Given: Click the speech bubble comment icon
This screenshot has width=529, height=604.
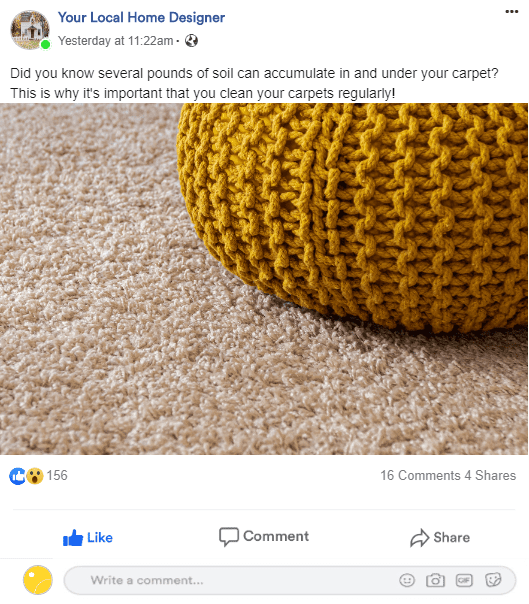Looking at the screenshot, I should (x=229, y=537).
